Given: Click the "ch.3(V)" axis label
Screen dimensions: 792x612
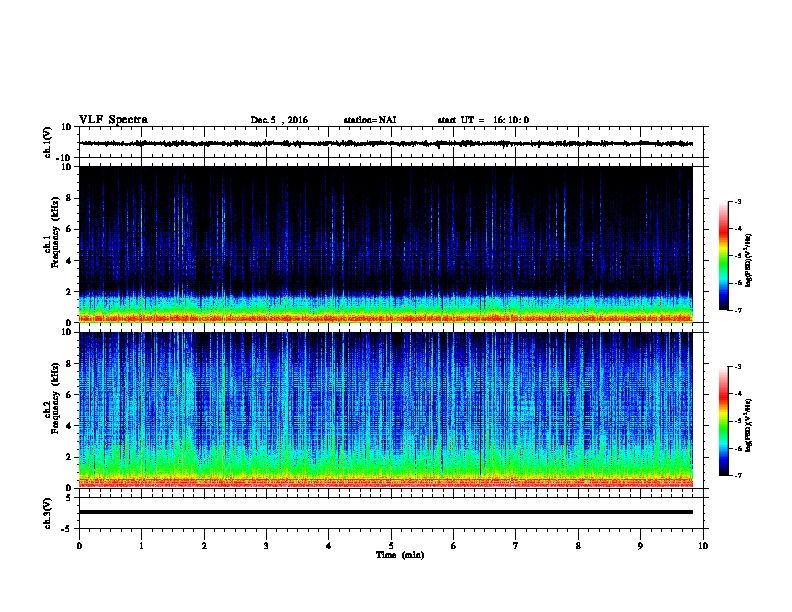Looking at the screenshot, I should (48, 513).
